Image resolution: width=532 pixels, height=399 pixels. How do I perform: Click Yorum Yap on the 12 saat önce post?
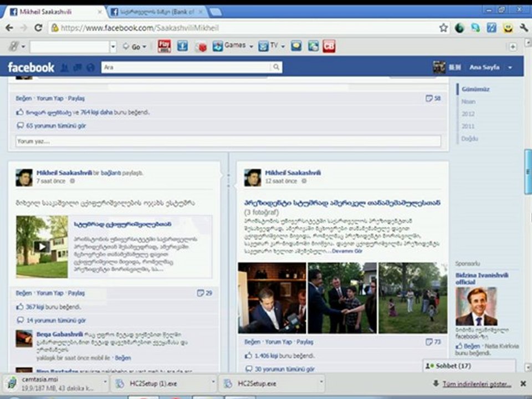278,342
